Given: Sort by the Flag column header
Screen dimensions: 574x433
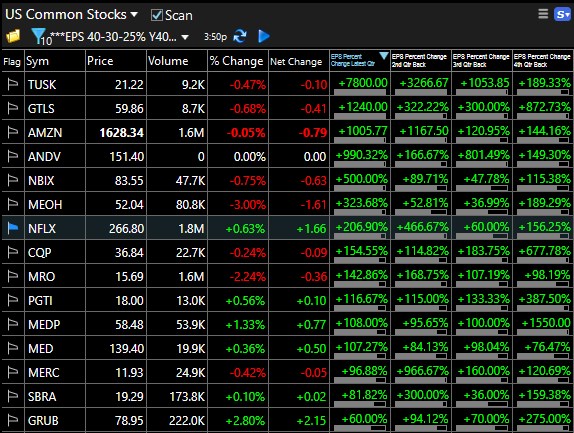Looking at the screenshot, I should click(x=12, y=61).
